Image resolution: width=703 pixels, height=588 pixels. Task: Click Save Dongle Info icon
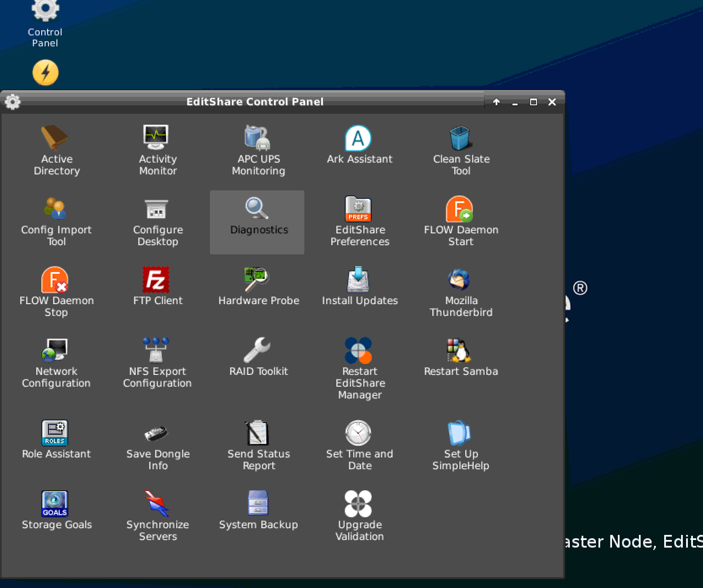pyautogui.click(x=156, y=433)
